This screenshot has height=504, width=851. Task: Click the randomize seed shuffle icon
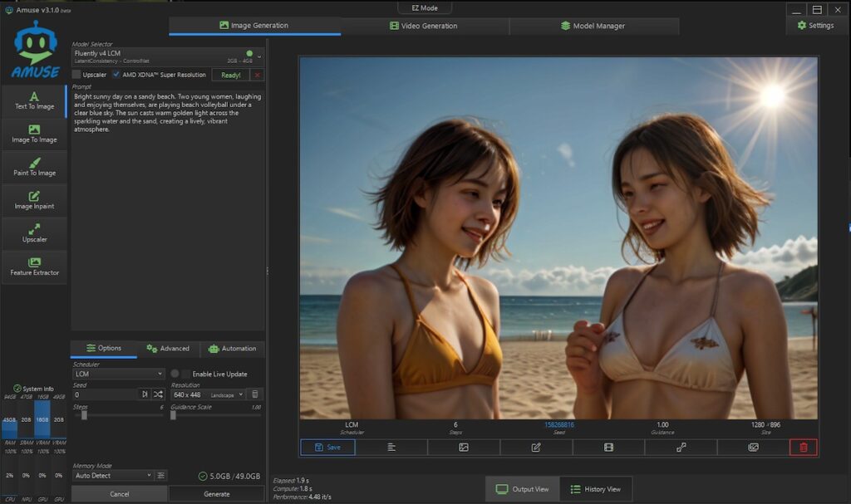158,394
